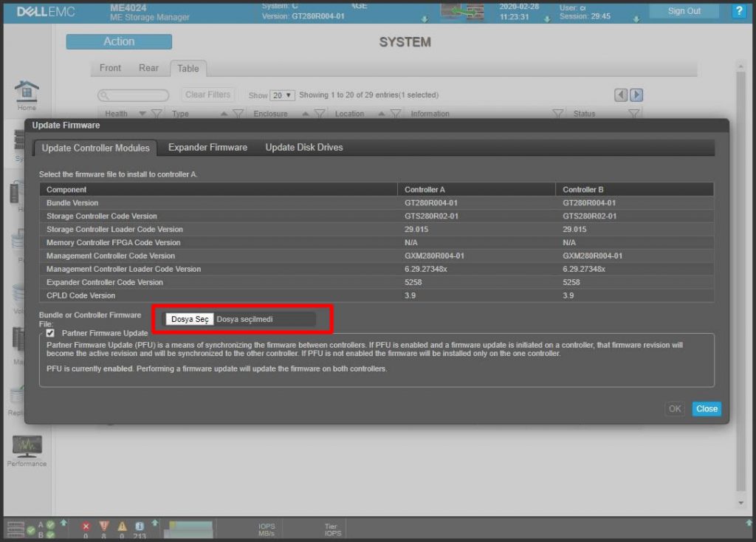Click the main page vertical scrollbar
This screenshot has width=756, height=542.
tap(741, 280)
